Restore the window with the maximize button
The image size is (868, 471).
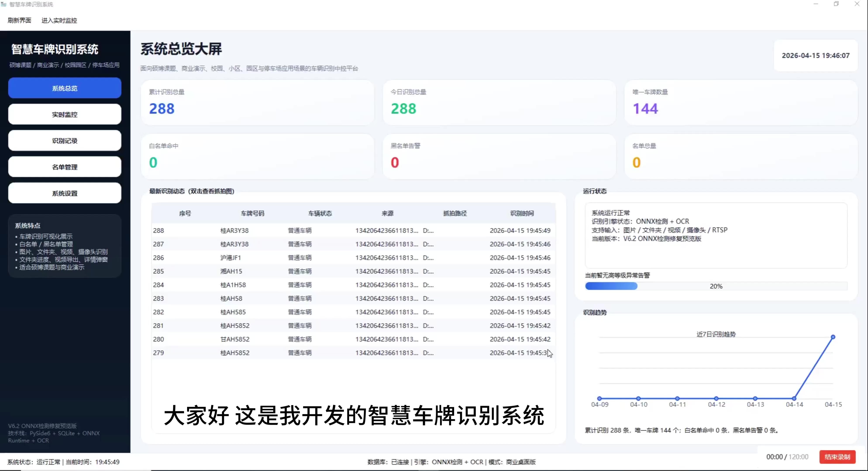tap(836, 4)
